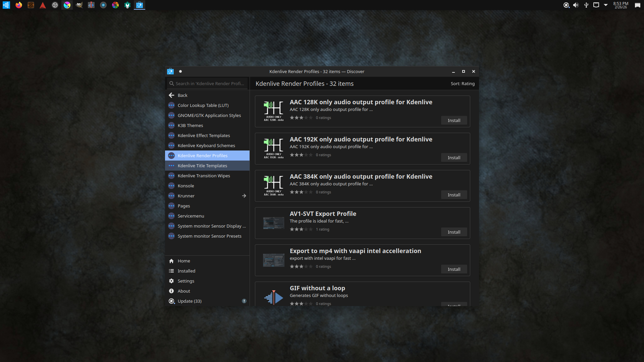Click the show desktop panel icon
The width and height of the screenshot is (644, 362).
click(637, 5)
